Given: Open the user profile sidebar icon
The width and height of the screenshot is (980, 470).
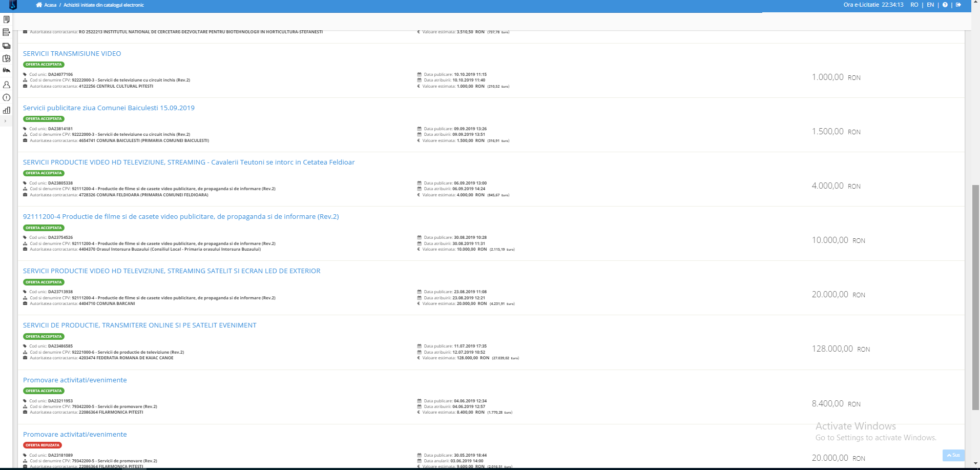Looking at the screenshot, I should pyautogui.click(x=6, y=85).
